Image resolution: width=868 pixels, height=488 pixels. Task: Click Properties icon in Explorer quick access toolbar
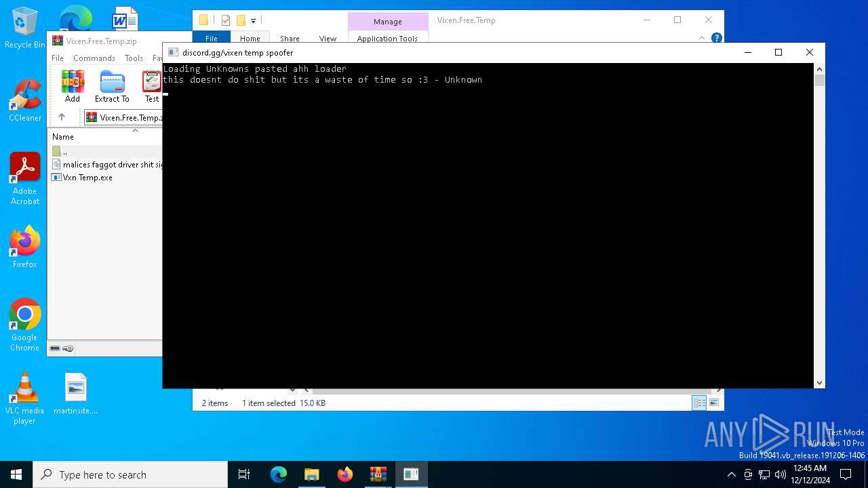coord(226,20)
